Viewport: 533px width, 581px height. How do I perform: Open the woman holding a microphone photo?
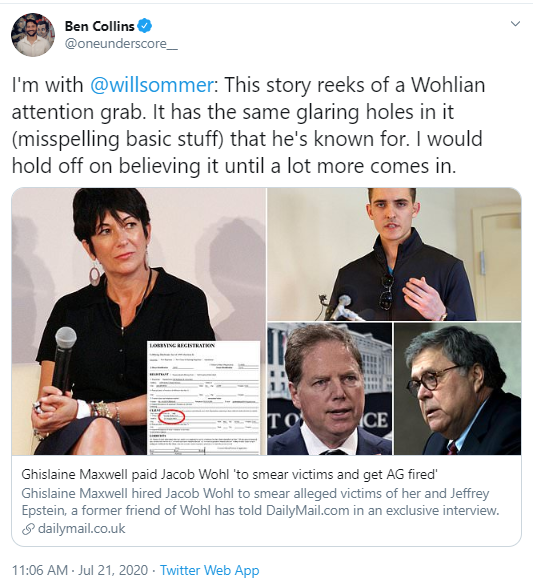click(139, 321)
